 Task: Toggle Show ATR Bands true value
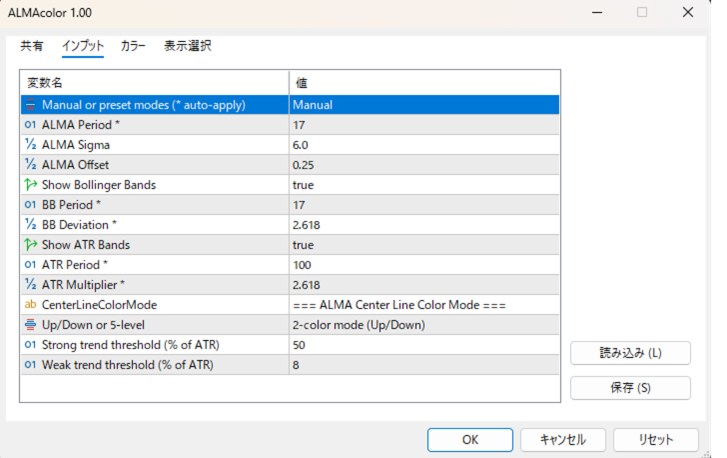pyautogui.click(x=424, y=244)
